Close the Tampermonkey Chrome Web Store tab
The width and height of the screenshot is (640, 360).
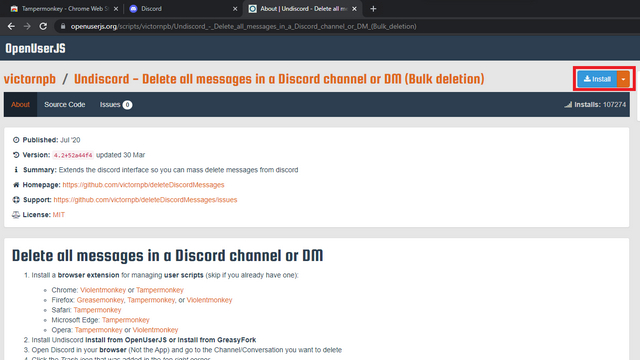pos(116,9)
